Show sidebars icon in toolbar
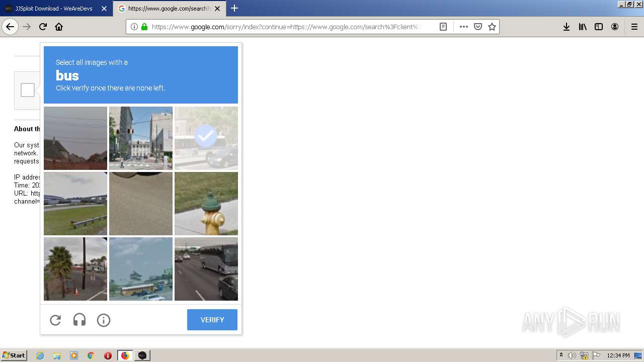 [599, 27]
